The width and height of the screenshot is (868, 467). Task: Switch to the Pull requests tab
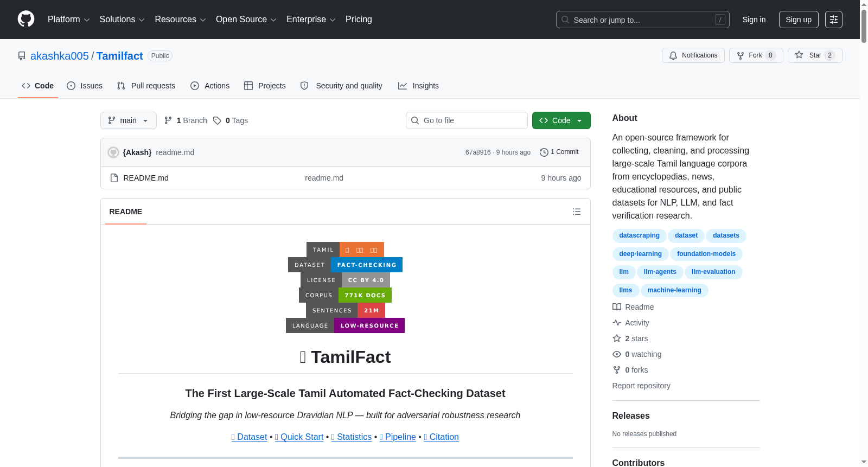146,86
